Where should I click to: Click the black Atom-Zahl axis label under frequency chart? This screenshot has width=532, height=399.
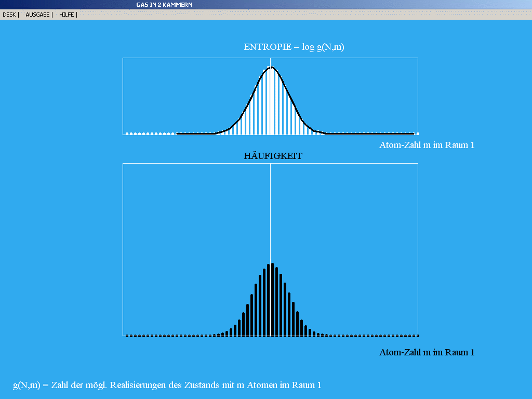(427, 352)
